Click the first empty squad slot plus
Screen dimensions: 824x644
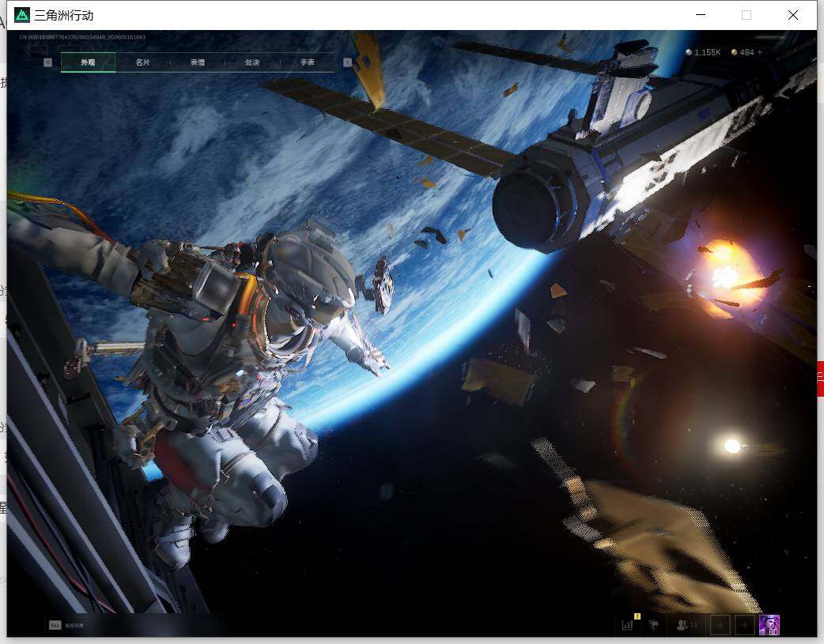[720, 625]
